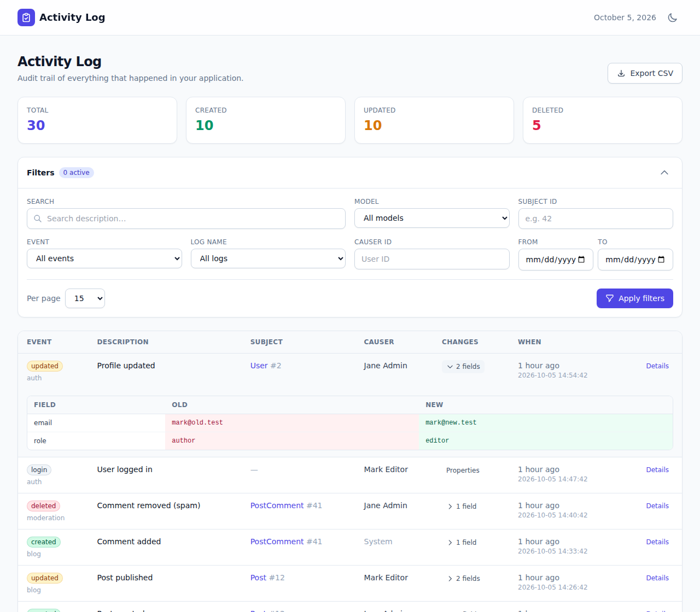
Task: Collapse the Filters panel with the chevron
Action: pyautogui.click(x=664, y=173)
